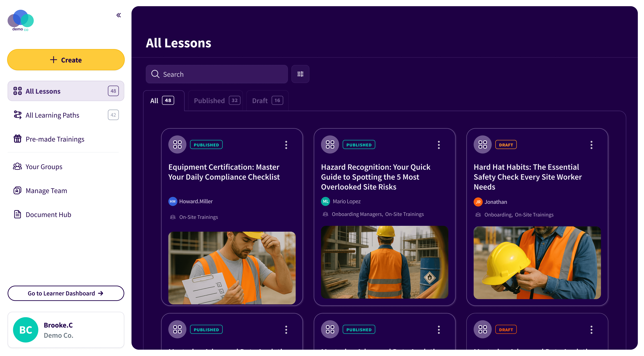This screenshot has height=356, width=644.
Task: Open options menu for Hard Hat Habits lesson
Action: pos(591,145)
